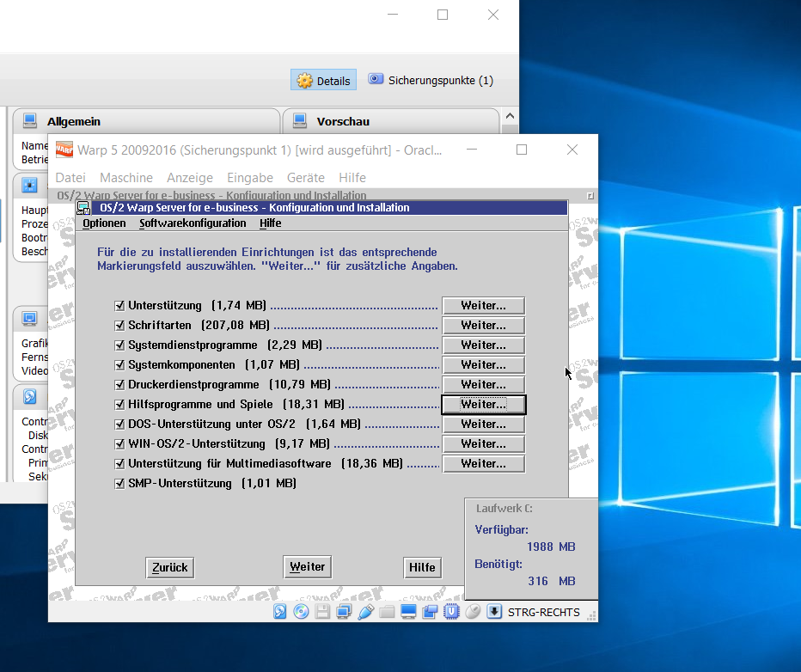This screenshot has width=801, height=672.
Task: Uncheck the Unterstützung (1,74 MB) checkbox
Action: (x=119, y=306)
